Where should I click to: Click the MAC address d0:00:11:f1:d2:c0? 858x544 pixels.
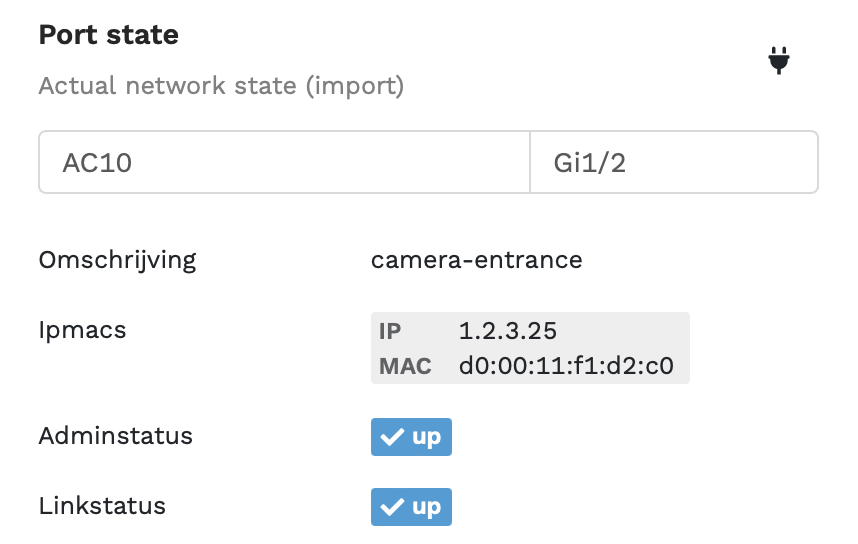[x=566, y=366]
